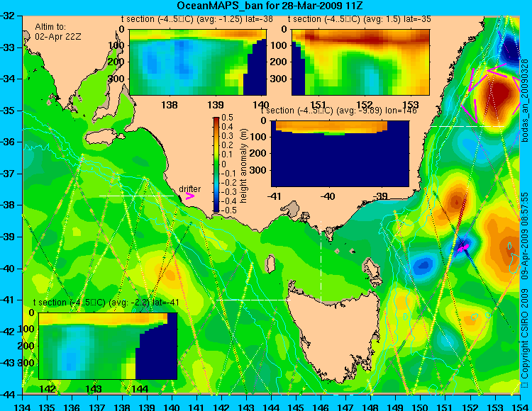Click the lat=-41 section title
Image resolution: width=532 pixels, height=411 pixels.
pyautogui.click(x=106, y=303)
